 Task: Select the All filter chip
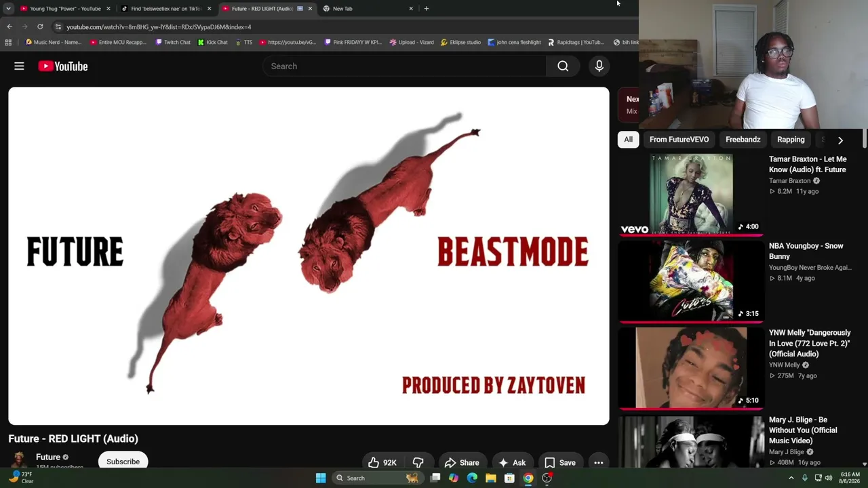629,140
